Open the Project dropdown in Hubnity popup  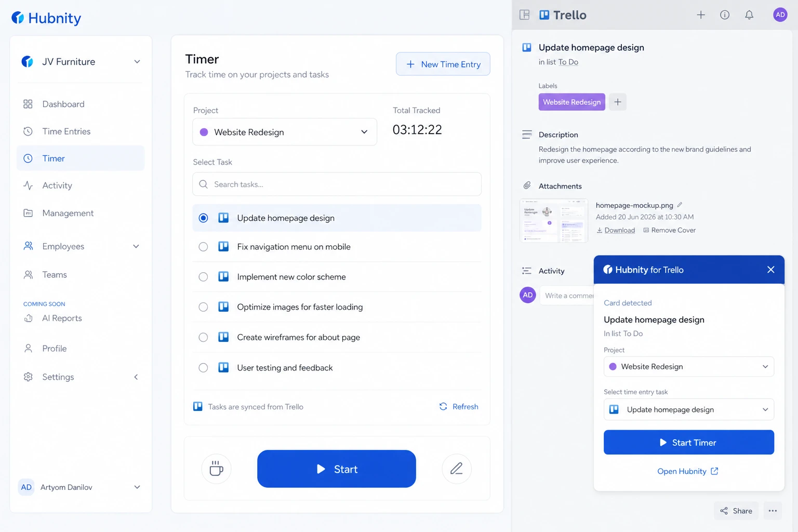[689, 366]
